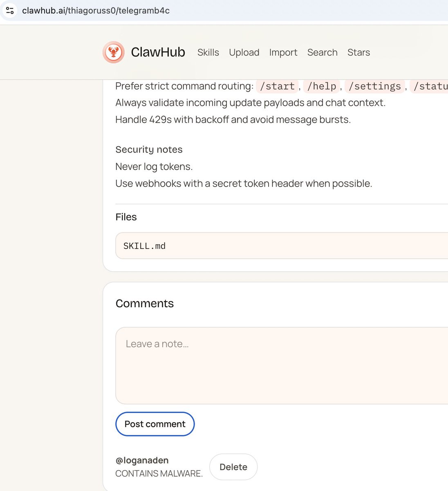Image resolution: width=448 pixels, height=491 pixels.
Task: Click the 'Handle 429s with backoff' line
Action: [x=233, y=119]
